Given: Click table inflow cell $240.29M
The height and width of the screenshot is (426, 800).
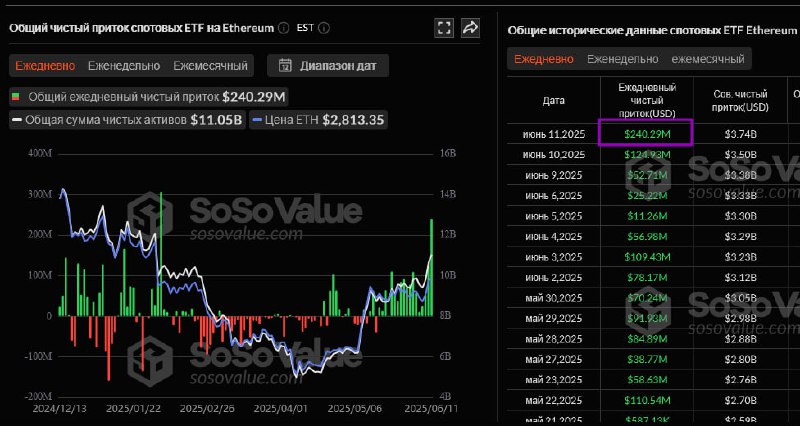Looking at the screenshot, I should coord(645,134).
